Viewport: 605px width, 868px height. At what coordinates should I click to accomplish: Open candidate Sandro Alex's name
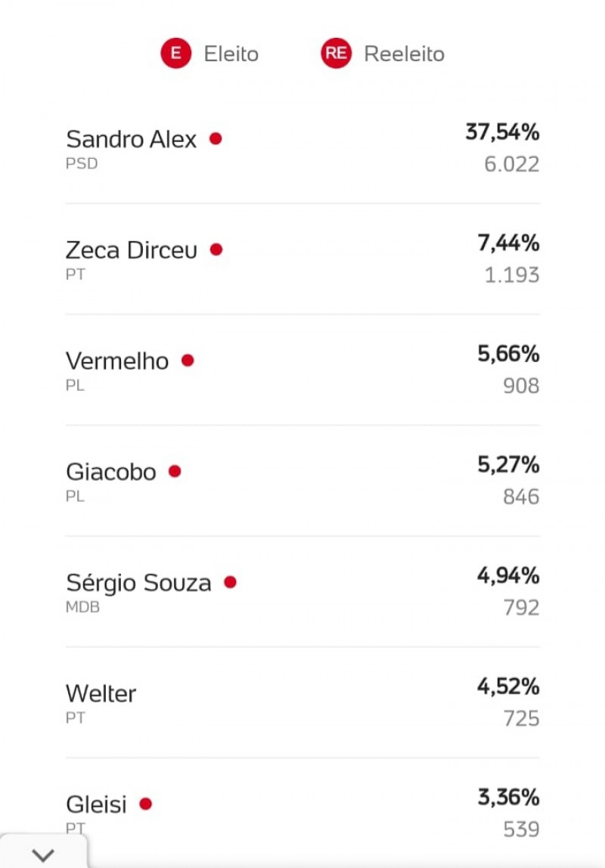point(131,139)
